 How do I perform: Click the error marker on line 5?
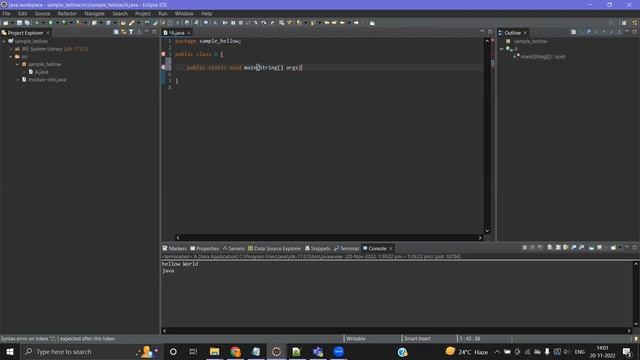point(163,67)
